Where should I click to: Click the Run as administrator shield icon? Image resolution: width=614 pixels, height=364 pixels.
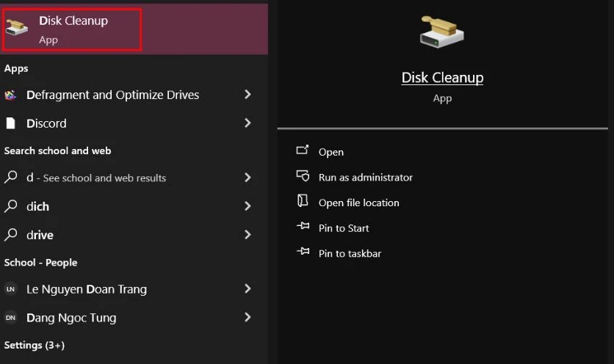coord(303,175)
